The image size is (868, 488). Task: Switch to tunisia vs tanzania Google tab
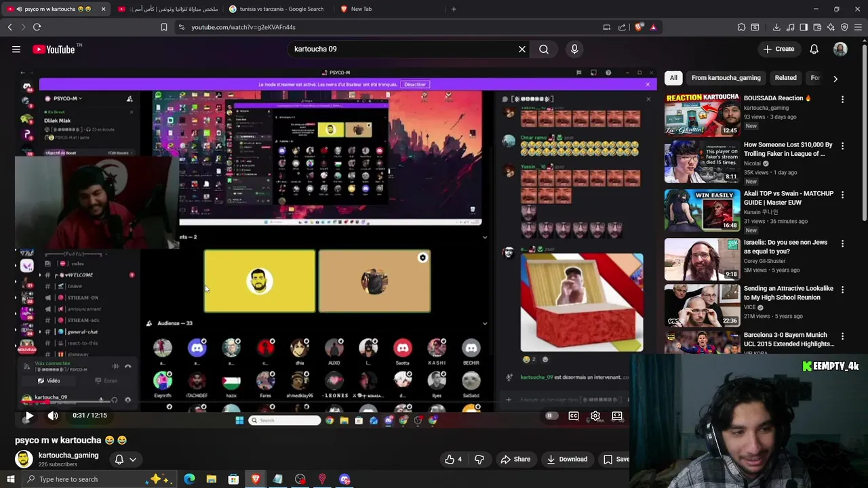coord(276,9)
